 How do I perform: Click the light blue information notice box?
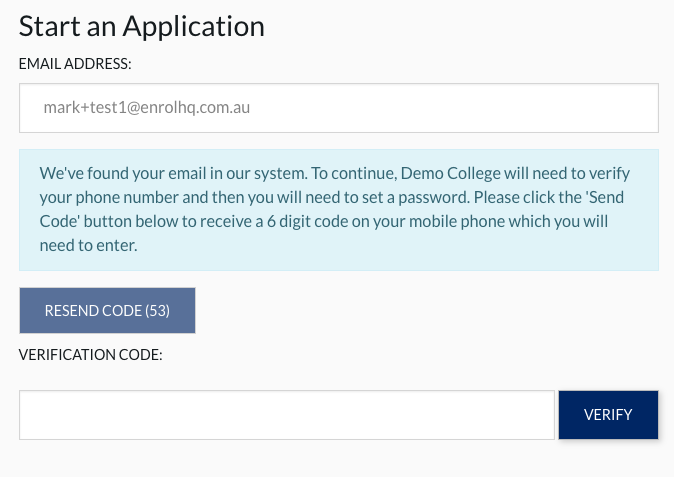[x=338, y=210]
